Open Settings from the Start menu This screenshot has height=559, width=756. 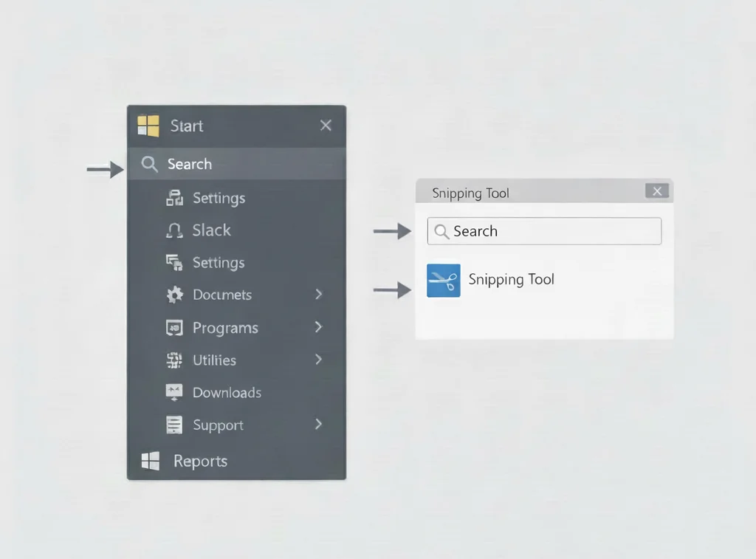218,198
